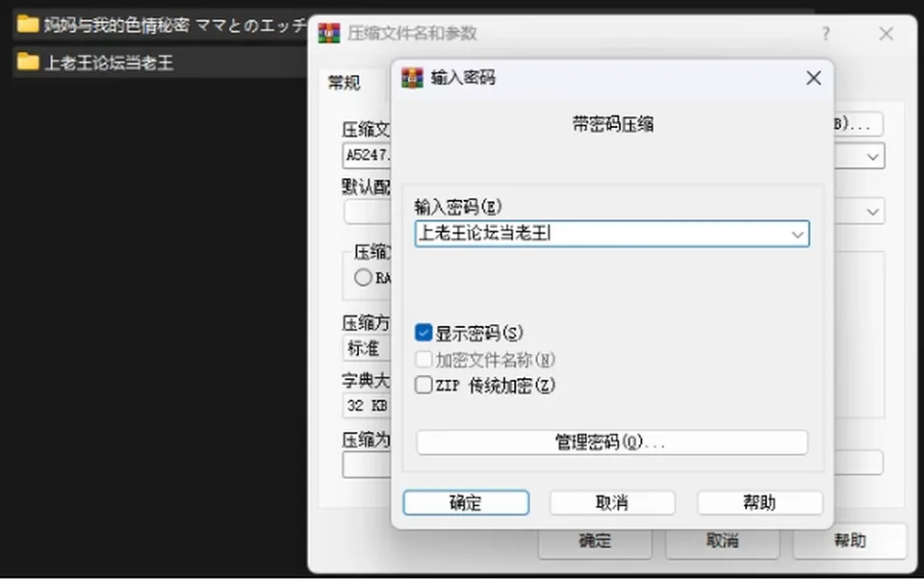
Task: Click the 带密码压缩 heading text
Action: coord(612,124)
